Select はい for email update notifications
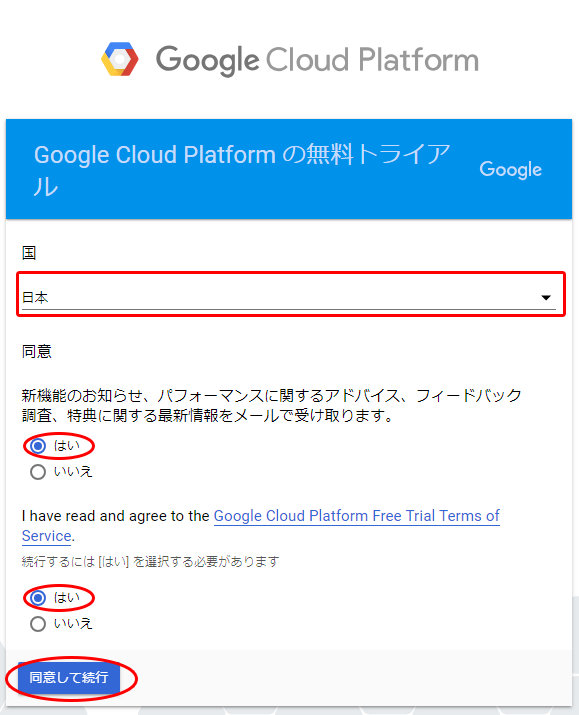This screenshot has height=715, width=579. click(38, 446)
